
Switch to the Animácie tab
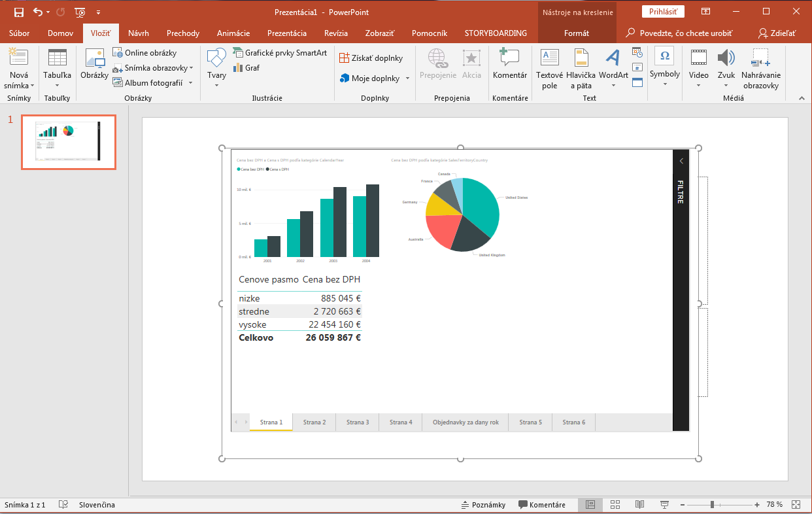tap(233, 33)
